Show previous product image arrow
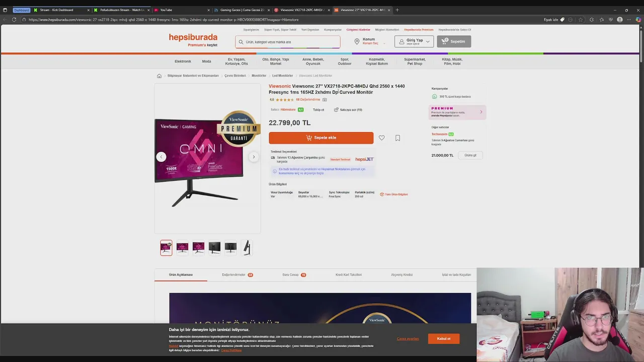 (161, 157)
